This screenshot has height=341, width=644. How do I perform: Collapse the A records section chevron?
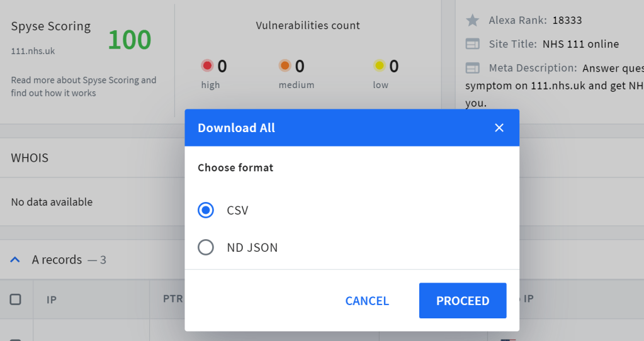pos(16,259)
